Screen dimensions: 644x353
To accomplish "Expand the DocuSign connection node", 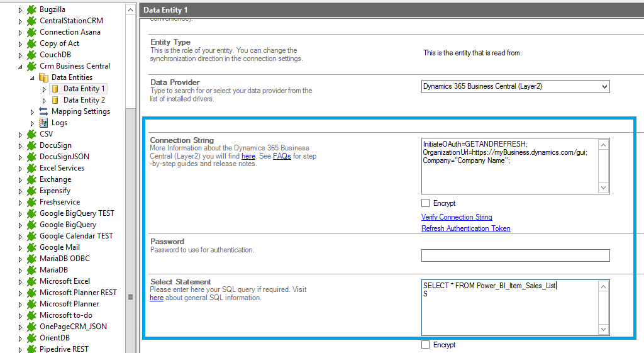I will coord(21,145).
